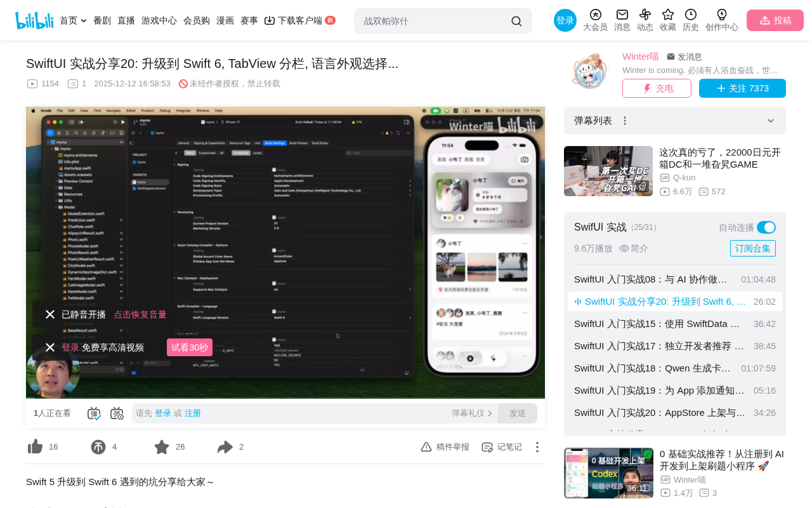Screen dimensions: 812x508
Task: Open 番剧 in top navigation
Action: (x=102, y=20)
